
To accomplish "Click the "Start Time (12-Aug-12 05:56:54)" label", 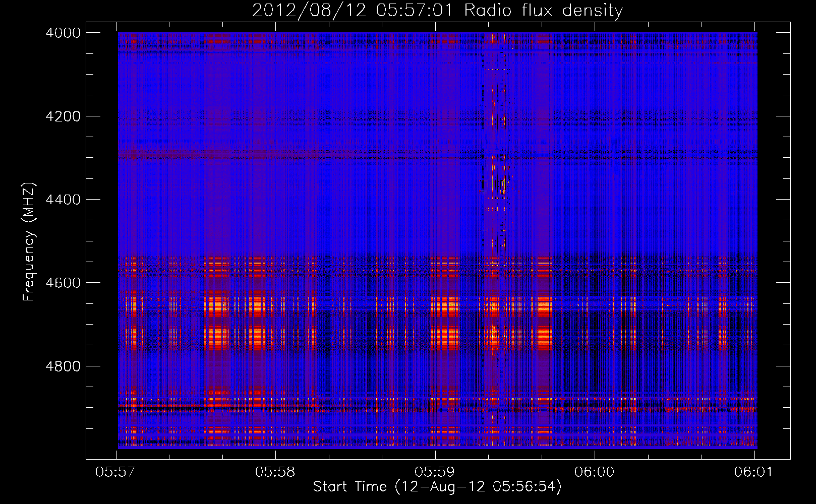I will (x=437, y=487).
